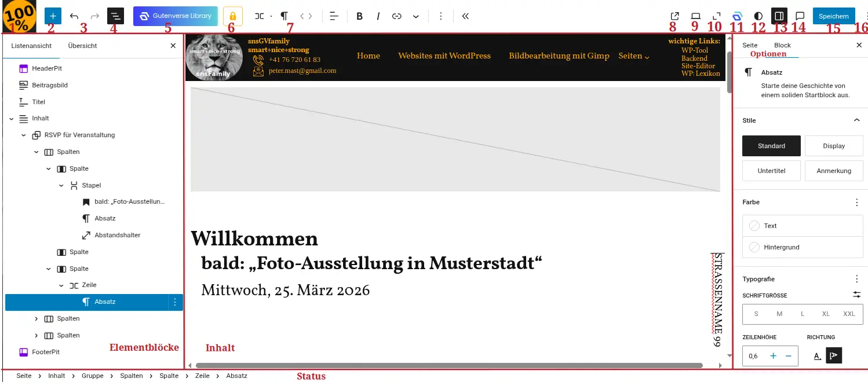Collapse the Zeile tree node
Screen dimensions: 868x382
click(61, 285)
